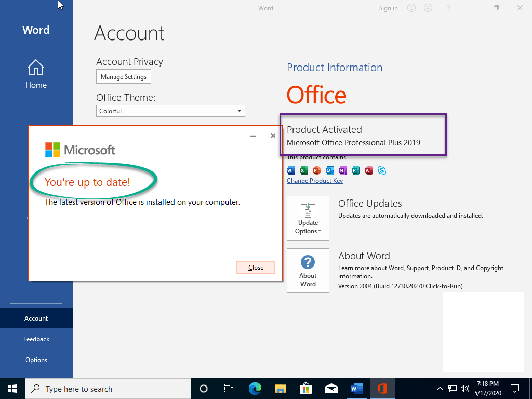Click the Office icon in the taskbar
Screen dimensions: 532x399
[382, 389]
